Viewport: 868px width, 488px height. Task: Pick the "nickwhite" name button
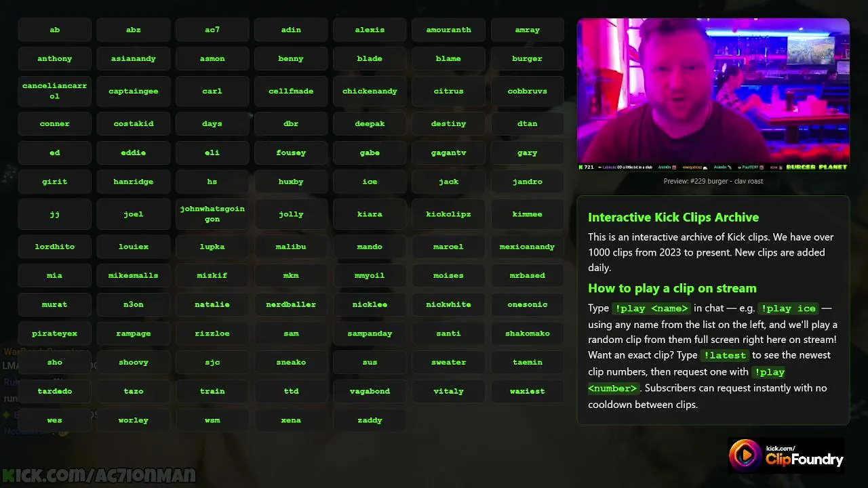point(448,305)
